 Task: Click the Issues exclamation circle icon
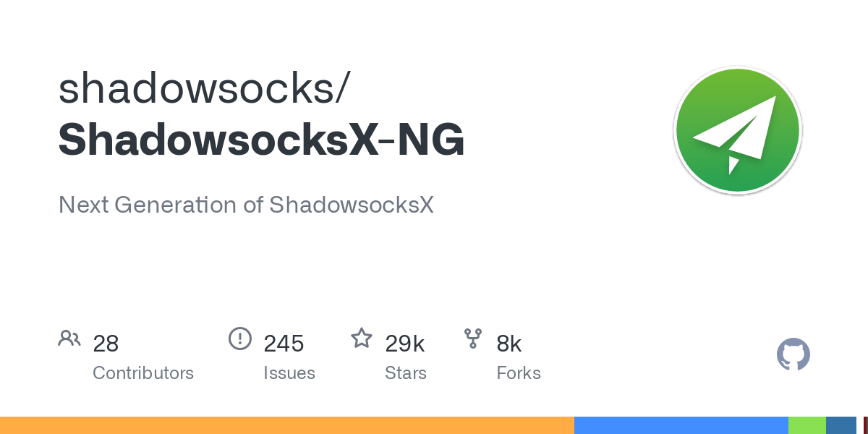(x=240, y=339)
